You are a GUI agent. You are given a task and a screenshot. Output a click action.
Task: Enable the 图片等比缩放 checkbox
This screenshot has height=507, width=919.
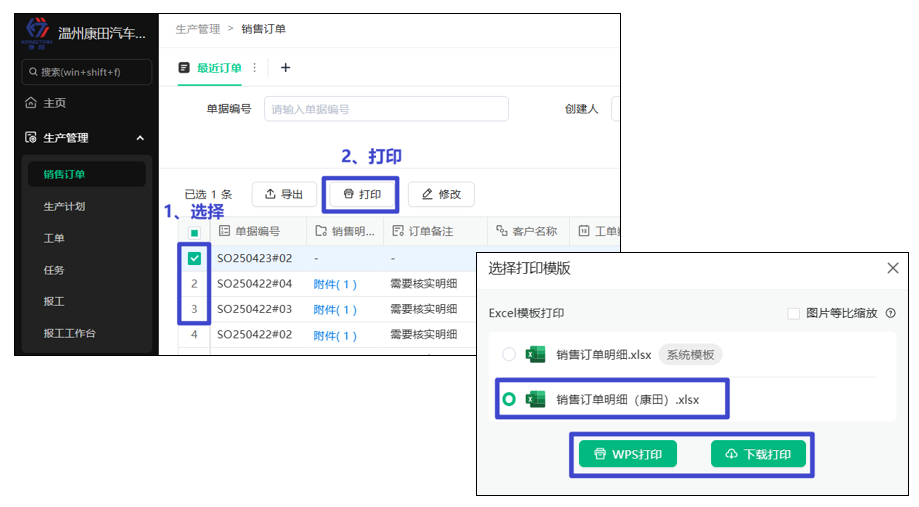tap(794, 313)
